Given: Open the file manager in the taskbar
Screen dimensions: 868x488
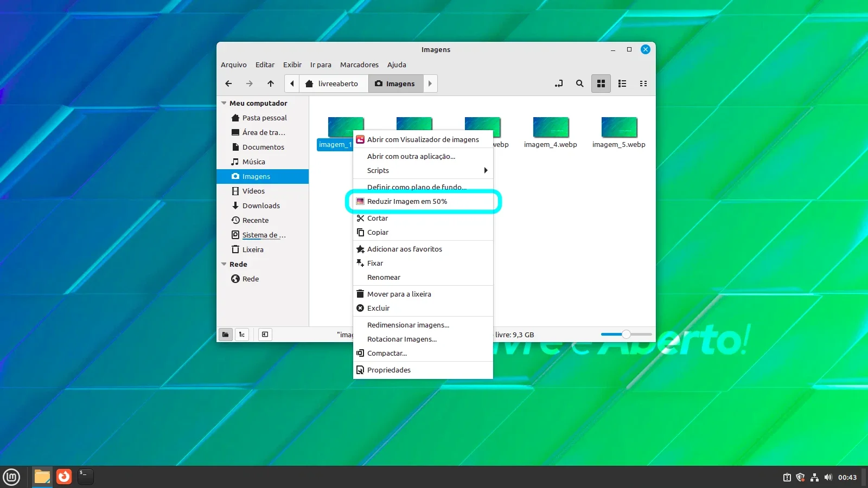Looking at the screenshot, I should click(42, 477).
